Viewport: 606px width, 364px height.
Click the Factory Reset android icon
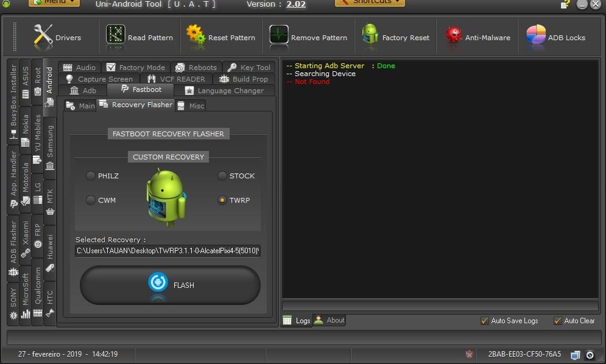pos(370,34)
